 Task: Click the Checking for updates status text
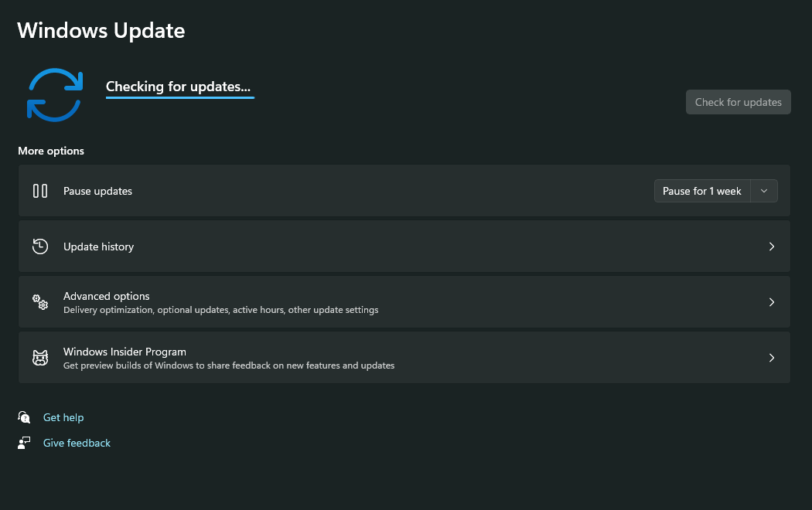tap(178, 87)
